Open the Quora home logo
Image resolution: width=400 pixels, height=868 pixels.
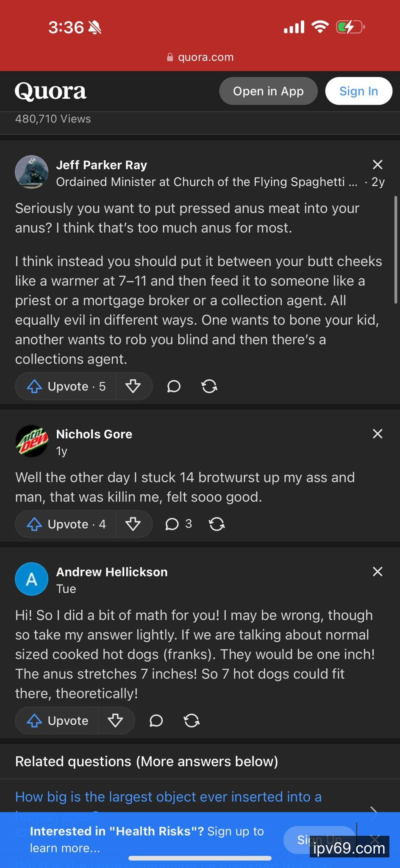coord(50,91)
